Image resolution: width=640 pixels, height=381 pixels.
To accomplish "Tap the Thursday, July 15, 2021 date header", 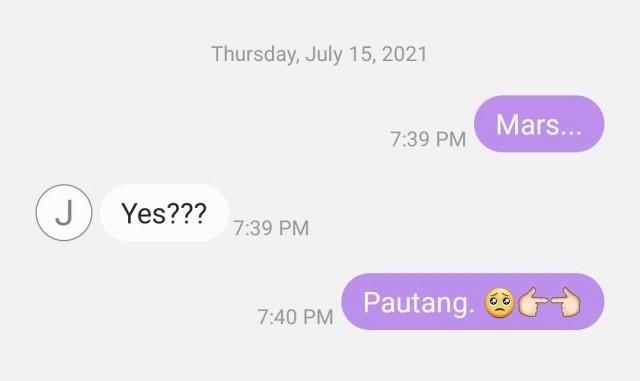I will pyautogui.click(x=319, y=54).
